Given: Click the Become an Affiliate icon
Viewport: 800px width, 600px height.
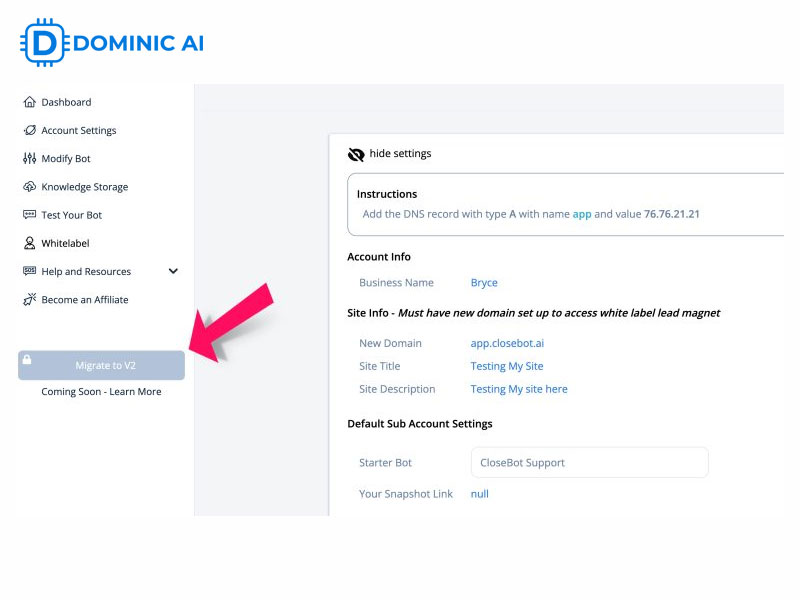Looking at the screenshot, I should 29,300.
